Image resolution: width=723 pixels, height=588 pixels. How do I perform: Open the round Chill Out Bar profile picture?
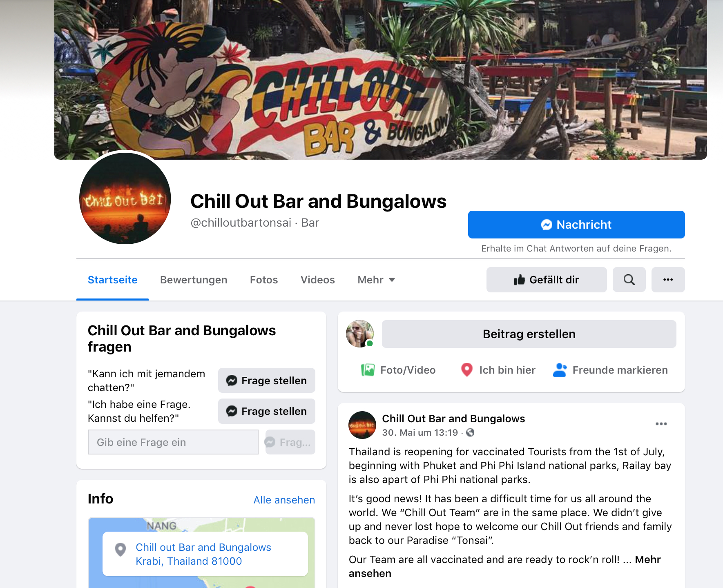click(125, 199)
